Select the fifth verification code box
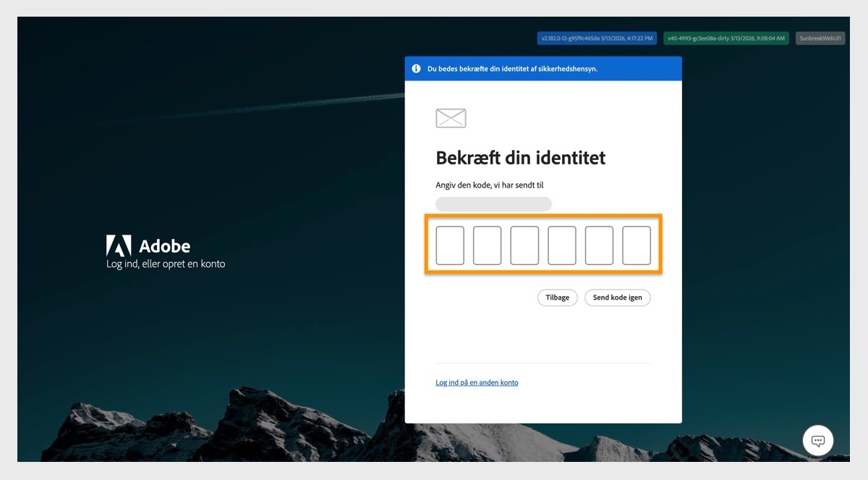 pos(599,245)
